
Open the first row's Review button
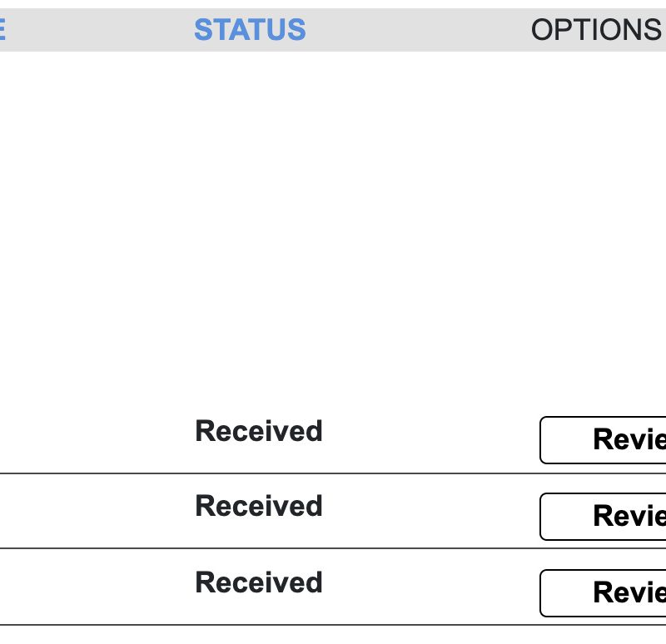click(603, 440)
